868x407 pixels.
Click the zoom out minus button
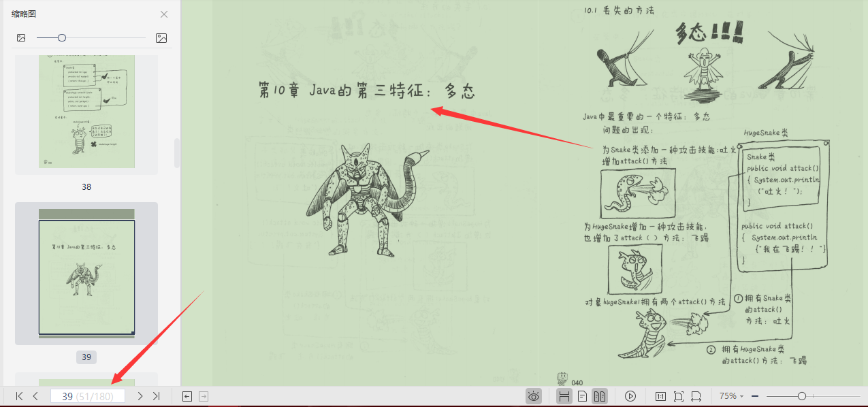click(x=755, y=396)
